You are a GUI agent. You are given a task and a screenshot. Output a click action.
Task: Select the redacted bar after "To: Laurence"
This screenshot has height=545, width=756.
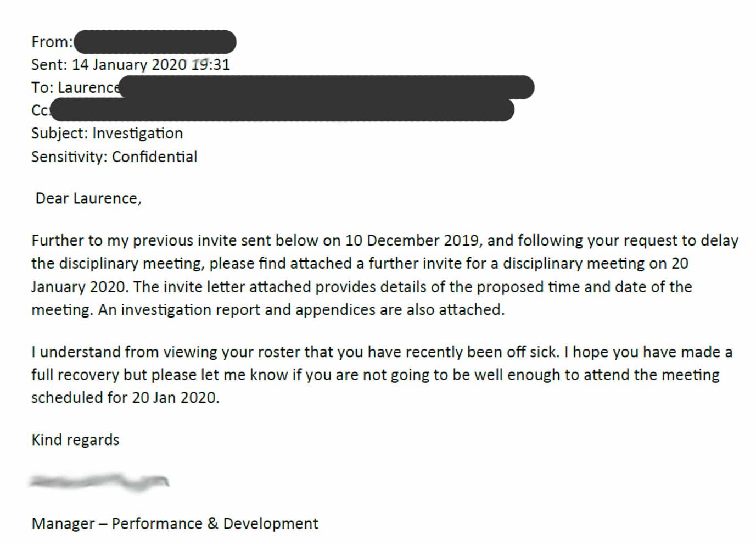[327, 88]
